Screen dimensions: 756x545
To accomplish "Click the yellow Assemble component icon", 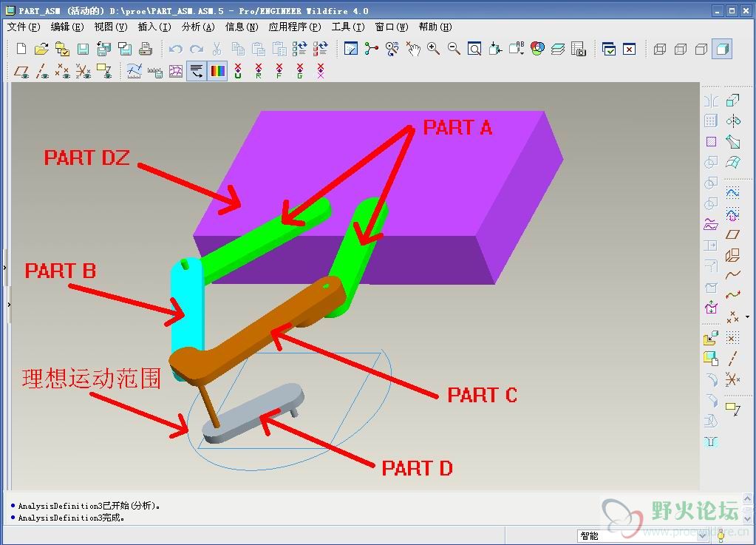I will [711, 338].
